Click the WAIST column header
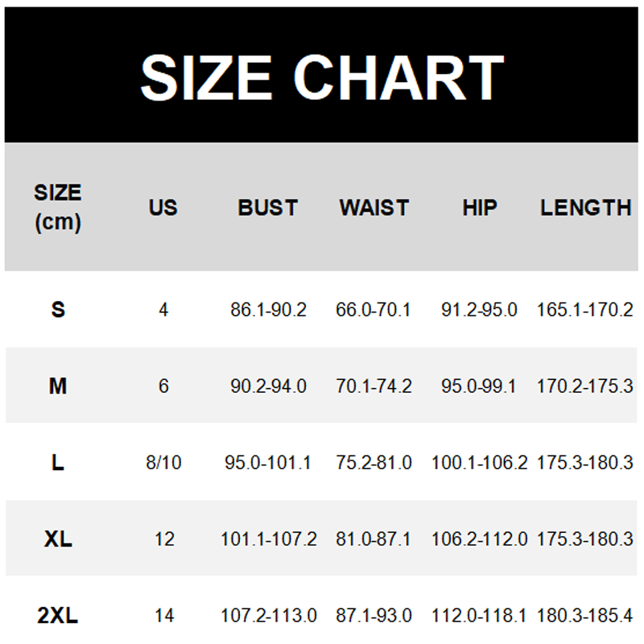The width and height of the screenshot is (644, 644). 374,208
